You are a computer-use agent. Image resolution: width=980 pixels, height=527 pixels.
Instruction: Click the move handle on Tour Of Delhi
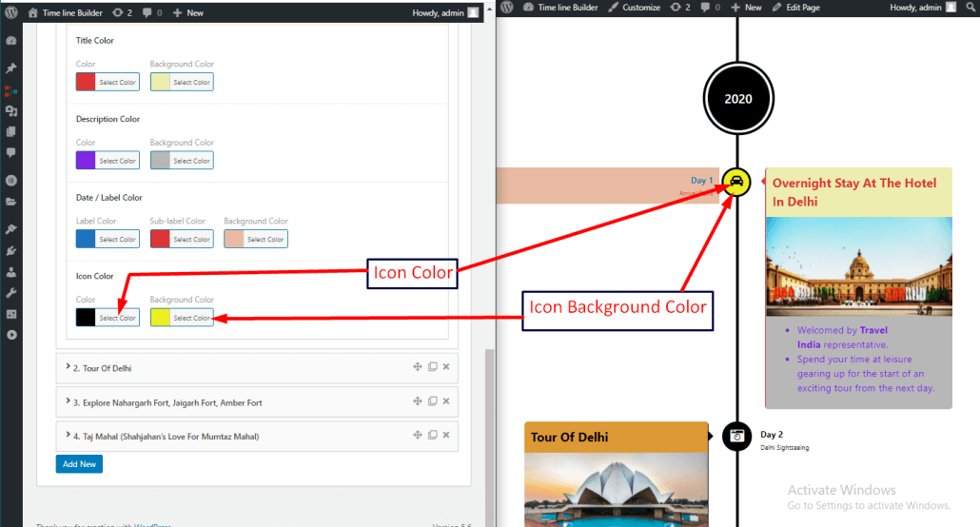coord(417,367)
